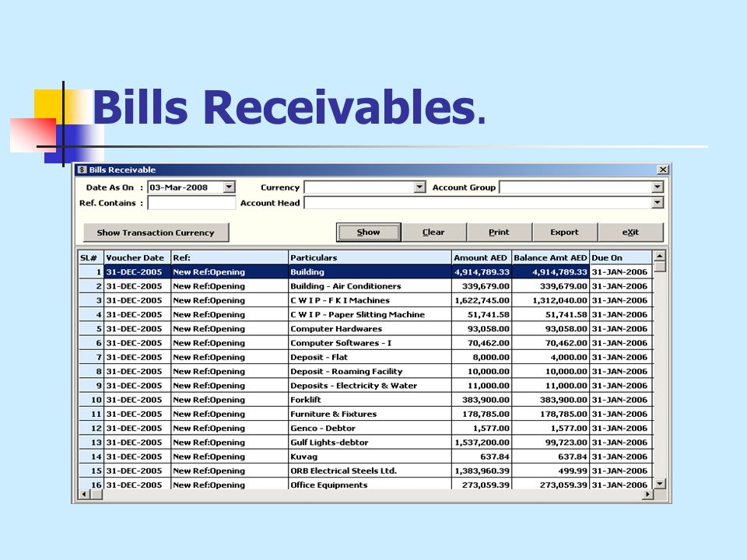The image size is (747, 560).
Task: Click the Ref: column header
Action: 230,257
